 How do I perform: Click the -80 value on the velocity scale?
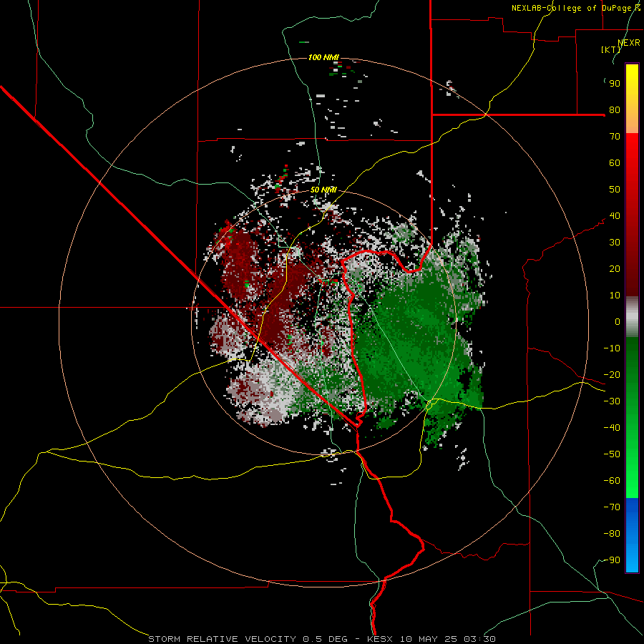coord(612,534)
